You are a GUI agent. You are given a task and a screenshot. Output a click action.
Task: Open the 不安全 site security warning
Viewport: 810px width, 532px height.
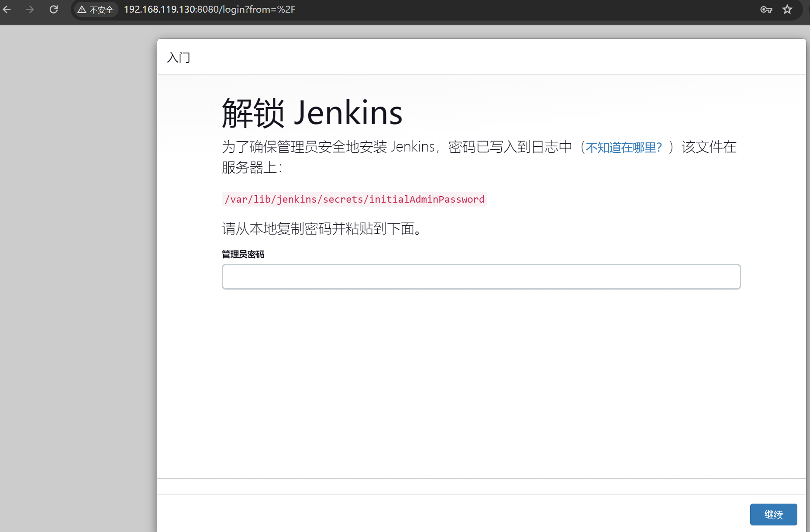(95, 10)
